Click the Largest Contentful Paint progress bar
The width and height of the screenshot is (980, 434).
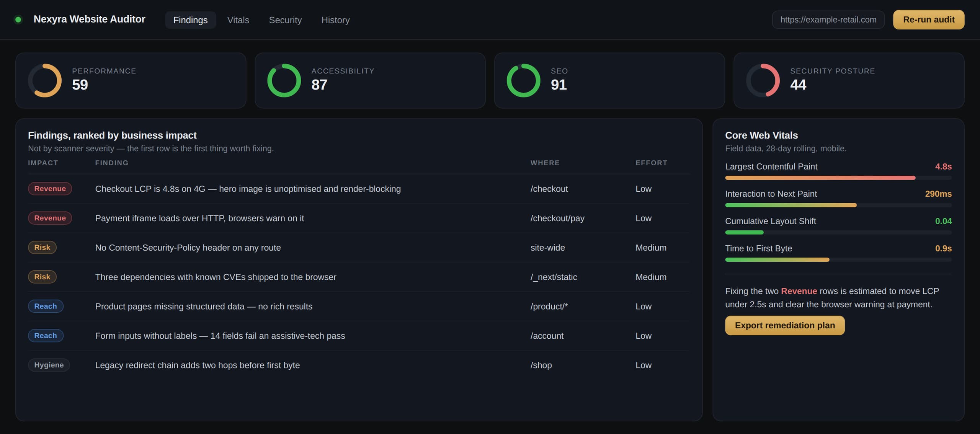(838, 178)
